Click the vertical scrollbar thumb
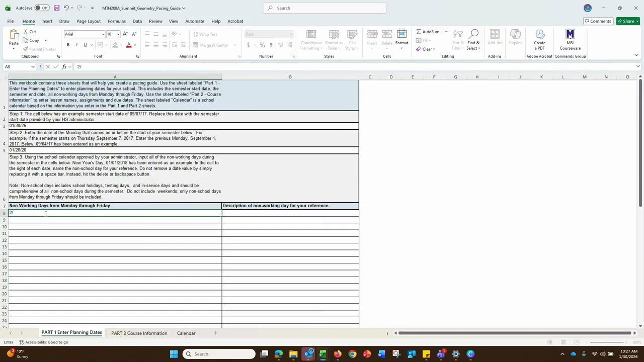Viewport: 644px width, 362px height. pyautogui.click(x=640, y=143)
